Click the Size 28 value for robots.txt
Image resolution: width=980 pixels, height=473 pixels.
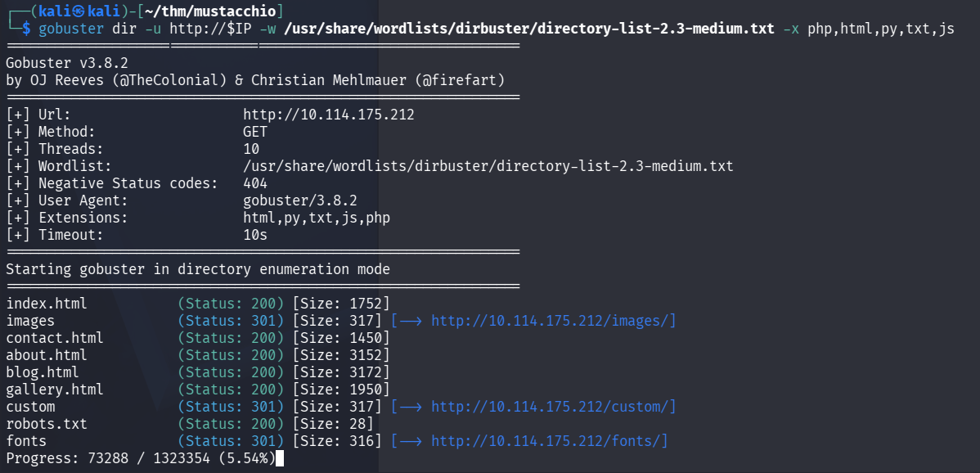(x=333, y=424)
